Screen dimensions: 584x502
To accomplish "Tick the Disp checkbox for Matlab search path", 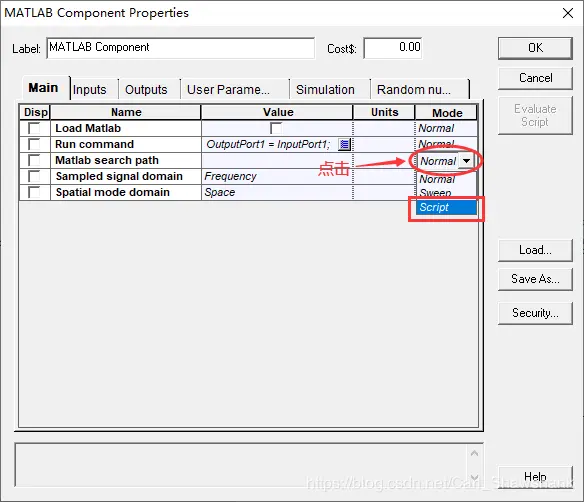I will point(34,160).
